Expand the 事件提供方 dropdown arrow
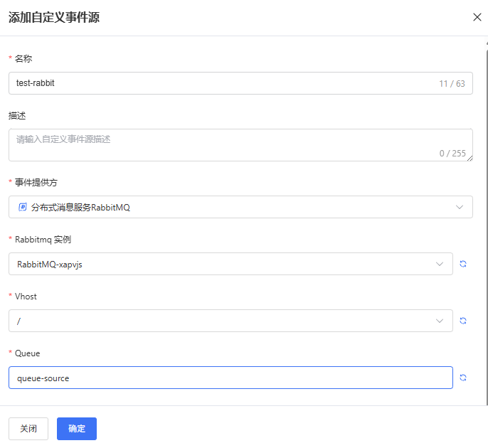The width and height of the screenshot is (488, 448). (460, 207)
